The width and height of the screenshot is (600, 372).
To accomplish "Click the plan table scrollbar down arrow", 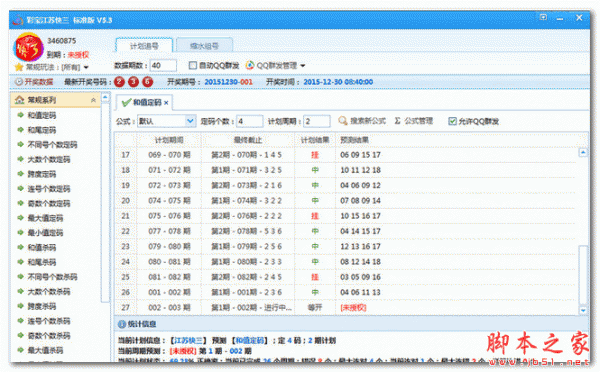I will [x=583, y=310].
